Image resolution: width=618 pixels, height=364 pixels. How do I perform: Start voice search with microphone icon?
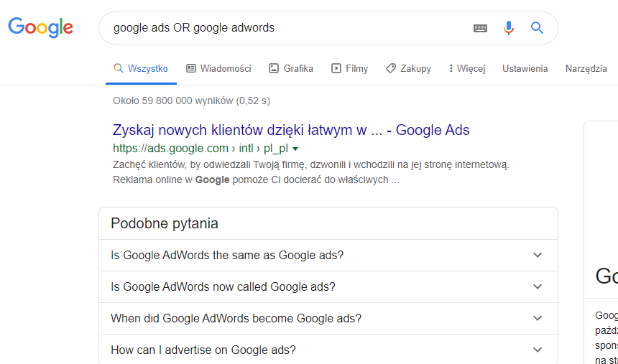(x=509, y=28)
